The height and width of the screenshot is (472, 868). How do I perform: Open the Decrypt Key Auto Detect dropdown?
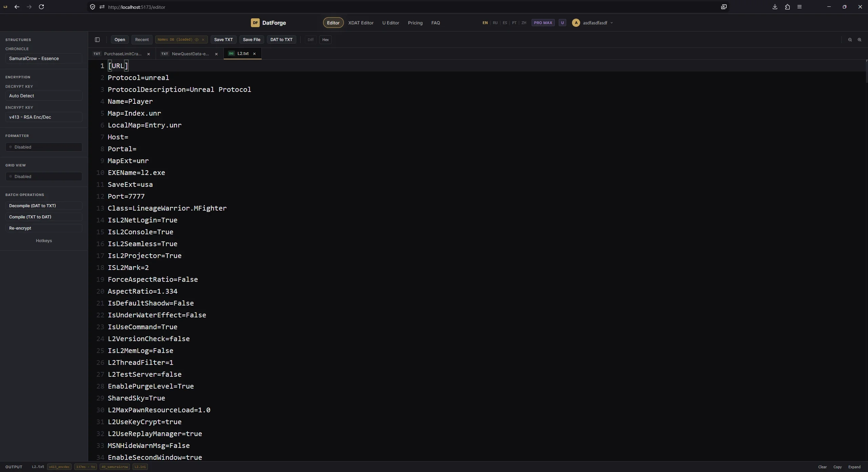click(44, 96)
